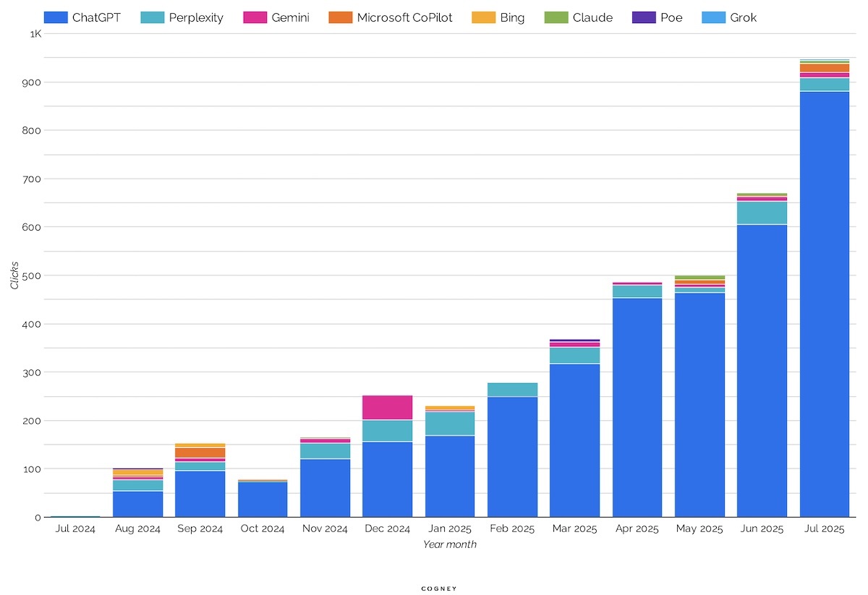Click the Jul 2024 axis label
The image size is (868, 595).
click(x=75, y=529)
